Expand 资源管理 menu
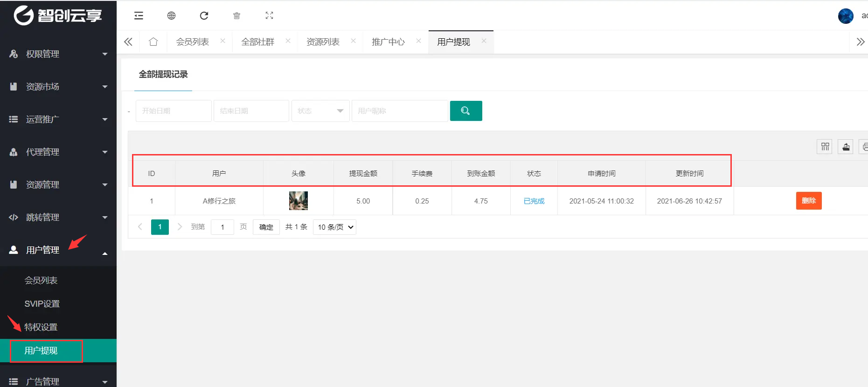 click(58, 185)
